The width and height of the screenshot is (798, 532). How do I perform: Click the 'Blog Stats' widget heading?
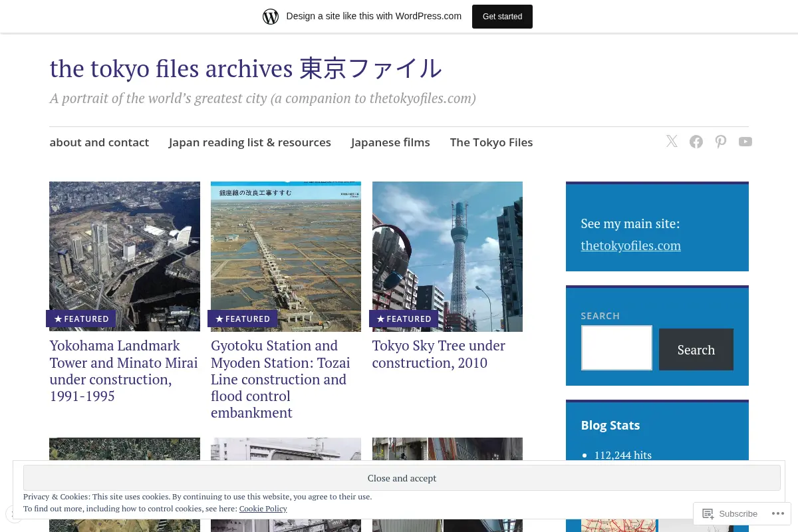610,425
